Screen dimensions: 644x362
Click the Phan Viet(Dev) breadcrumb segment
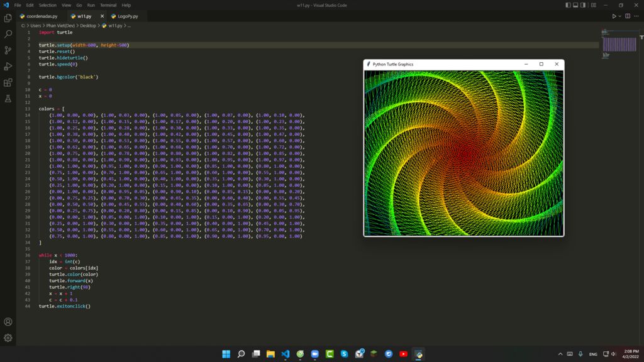coord(60,25)
